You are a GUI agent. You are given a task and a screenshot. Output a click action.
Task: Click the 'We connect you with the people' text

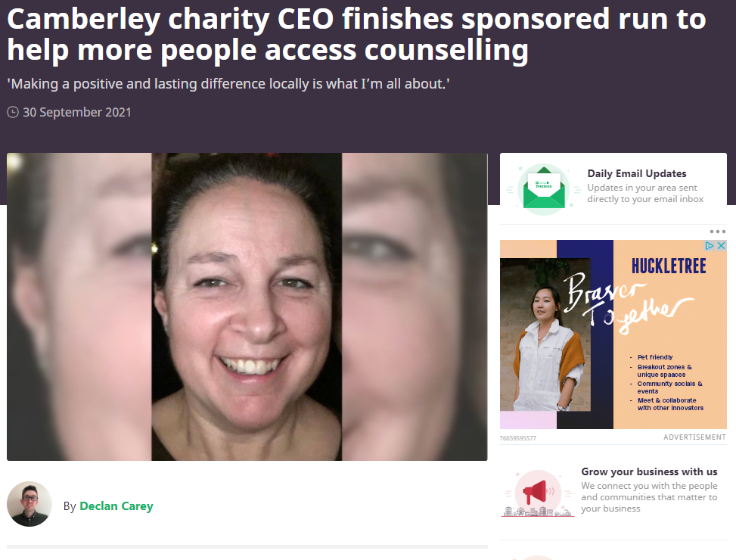click(x=649, y=497)
